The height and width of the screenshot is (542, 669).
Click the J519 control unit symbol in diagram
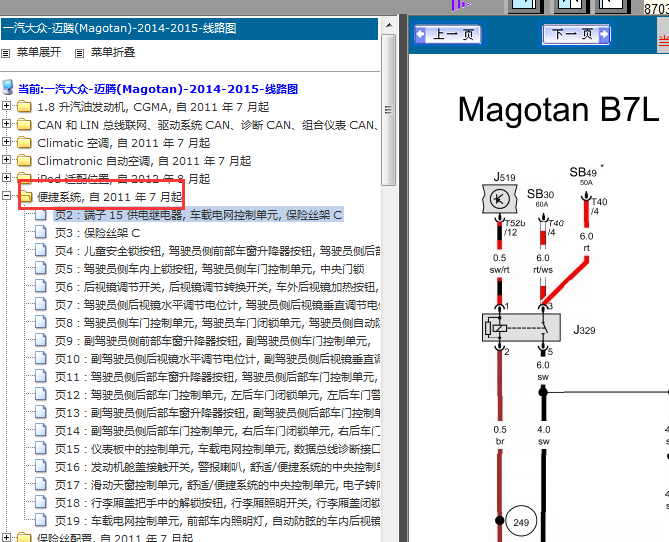[500, 198]
